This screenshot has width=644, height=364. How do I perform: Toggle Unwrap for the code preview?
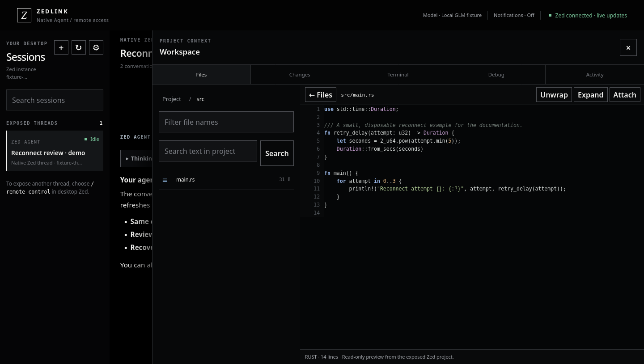pyautogui.click(x=554, y=95)
